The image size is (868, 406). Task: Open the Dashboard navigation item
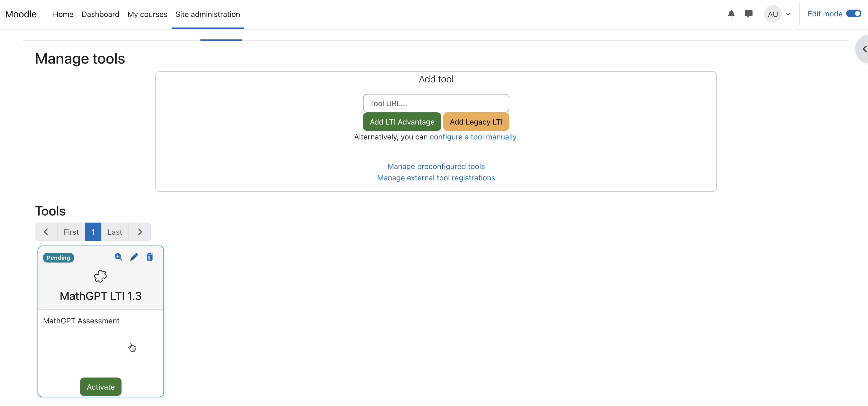point(100,14)
